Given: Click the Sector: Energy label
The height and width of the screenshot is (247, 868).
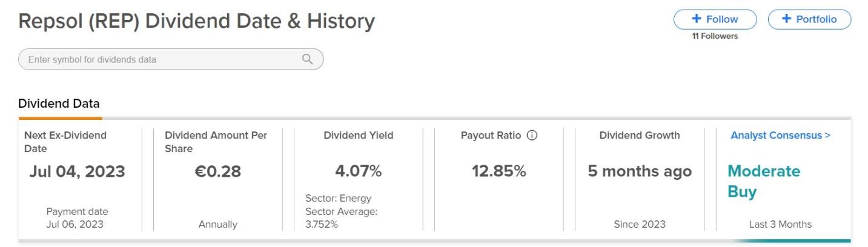Looking at the screenshot, I should (x=339, y=198).
